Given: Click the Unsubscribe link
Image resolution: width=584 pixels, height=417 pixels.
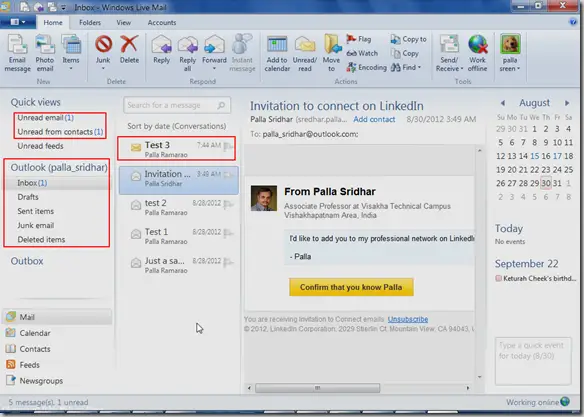Looking at the screenshot, I should point(407,319).
